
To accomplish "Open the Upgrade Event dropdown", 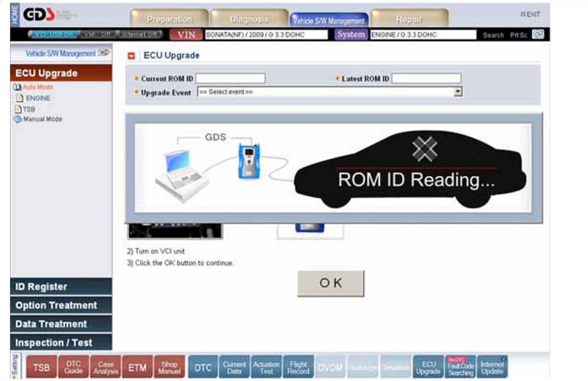I will (x=458, y=92).
